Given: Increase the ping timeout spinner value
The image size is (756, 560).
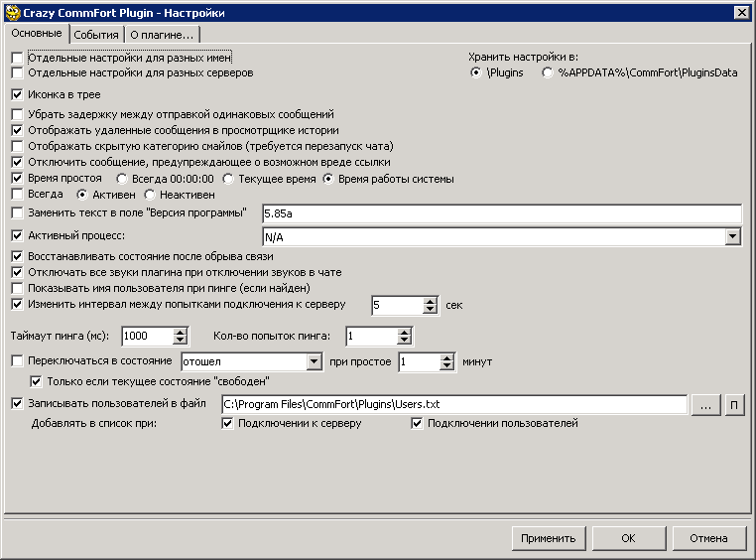Looking at the screenshot, I should coord(180,332).
